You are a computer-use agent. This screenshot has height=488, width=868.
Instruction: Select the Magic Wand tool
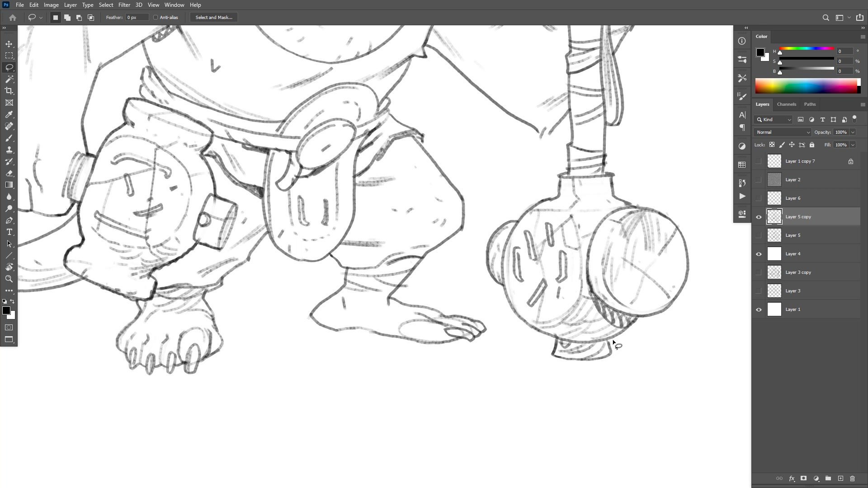point(9,79)
